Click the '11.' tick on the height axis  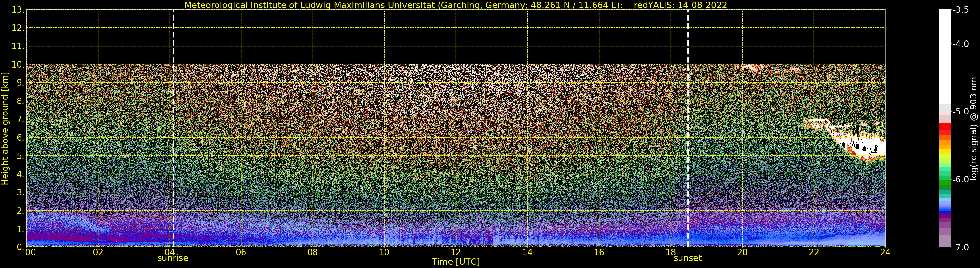tap(18, 47)
